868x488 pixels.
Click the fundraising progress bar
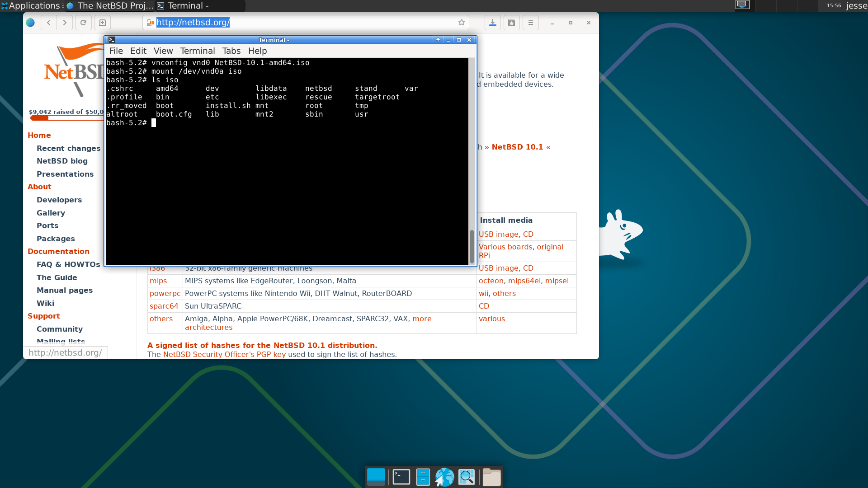tap(67, 118)
